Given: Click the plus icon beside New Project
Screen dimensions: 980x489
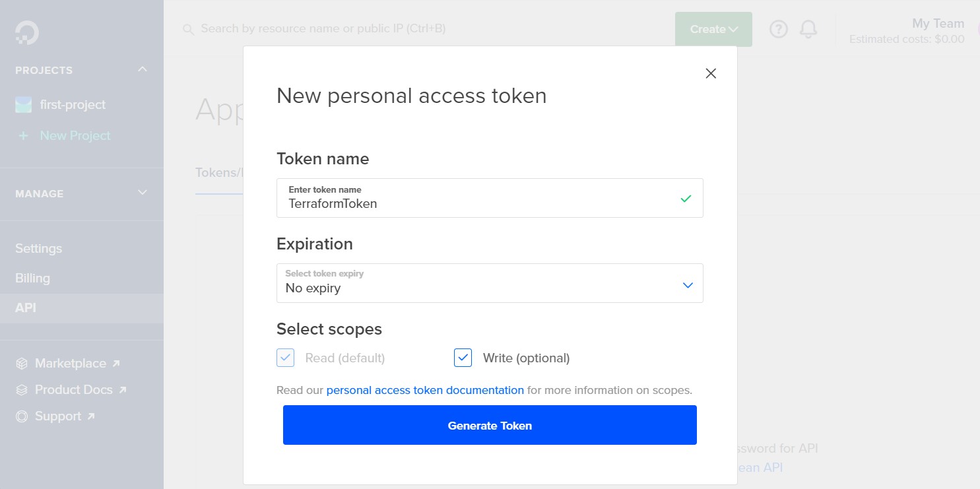Looking at the screenshot, I should pyautogui.click(x=24, y=135).
